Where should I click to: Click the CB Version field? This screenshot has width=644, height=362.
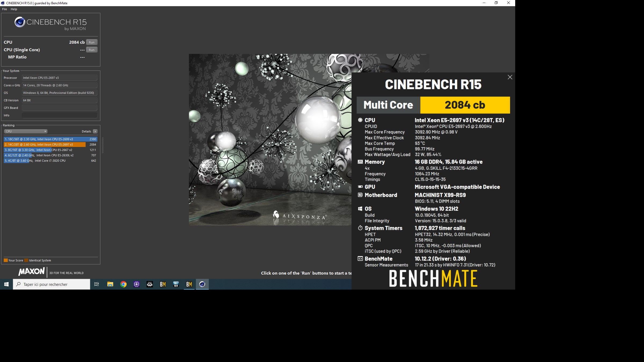tap(60, 100)
